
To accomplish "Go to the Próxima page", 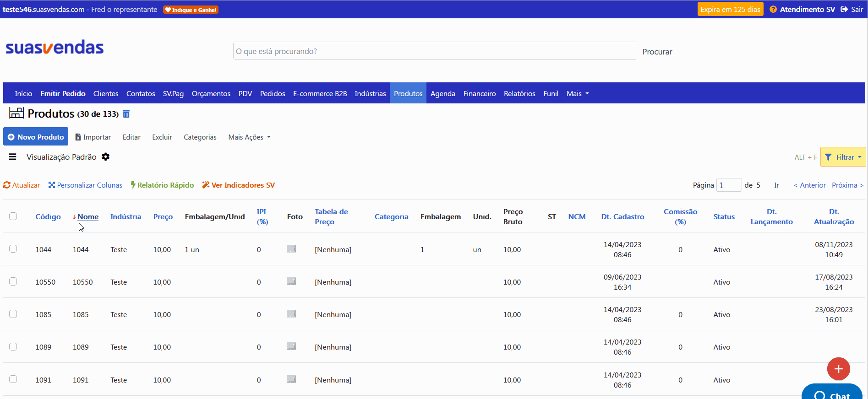I will point(848,185).
